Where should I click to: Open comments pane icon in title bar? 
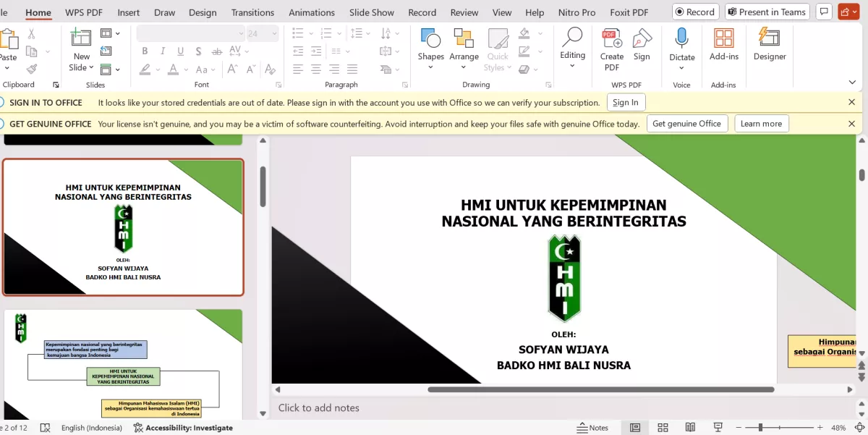[x=823, y=12]
